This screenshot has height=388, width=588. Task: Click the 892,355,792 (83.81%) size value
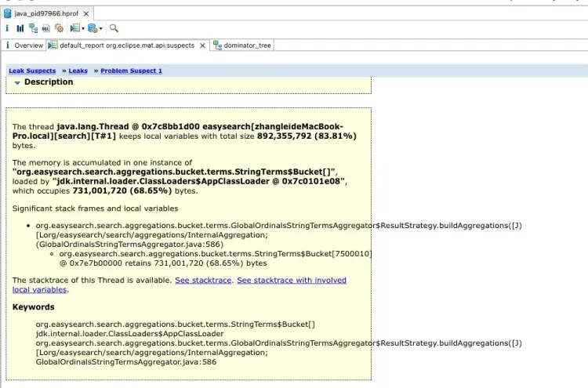[x=307, y=136]
